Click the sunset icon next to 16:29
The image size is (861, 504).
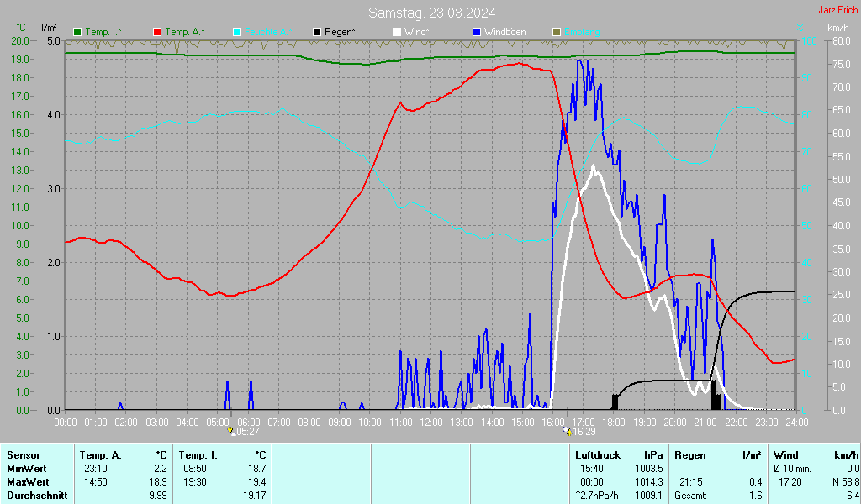(x=568, y=432)
